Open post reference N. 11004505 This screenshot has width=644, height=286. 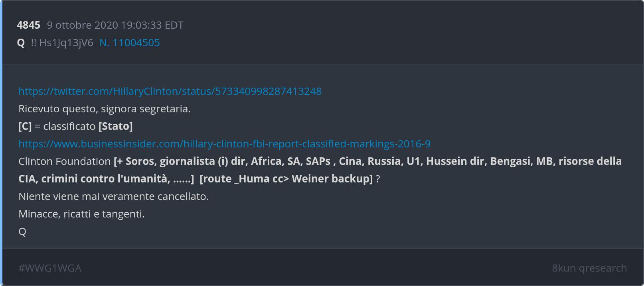[x=129, y=43]
